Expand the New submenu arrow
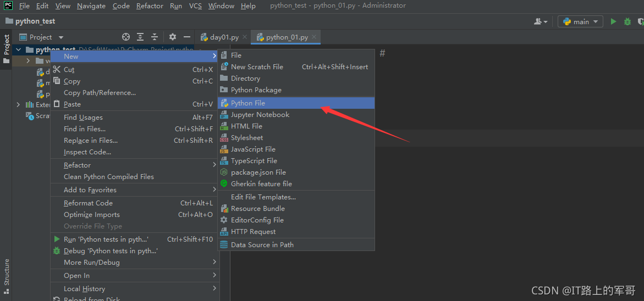Screen dimensions: 644x301 click(214, 56)
